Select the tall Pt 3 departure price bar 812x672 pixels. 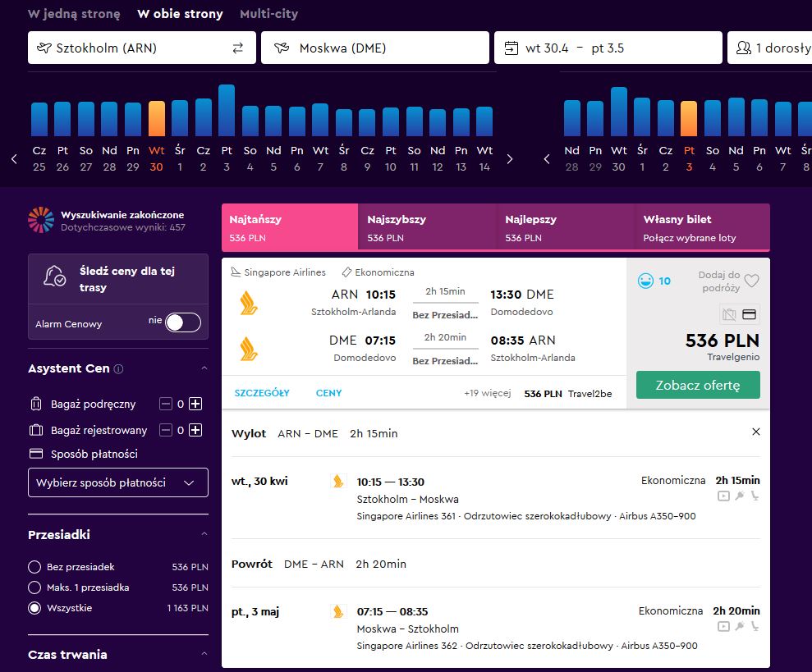click(x=227, y=110)
